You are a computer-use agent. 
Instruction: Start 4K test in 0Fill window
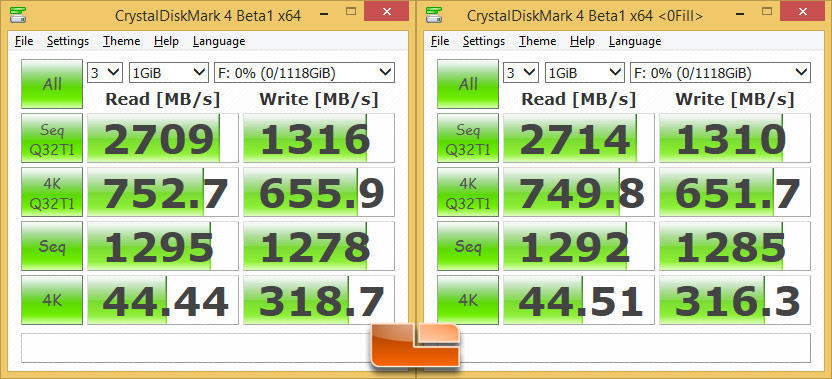pos(468,300)
